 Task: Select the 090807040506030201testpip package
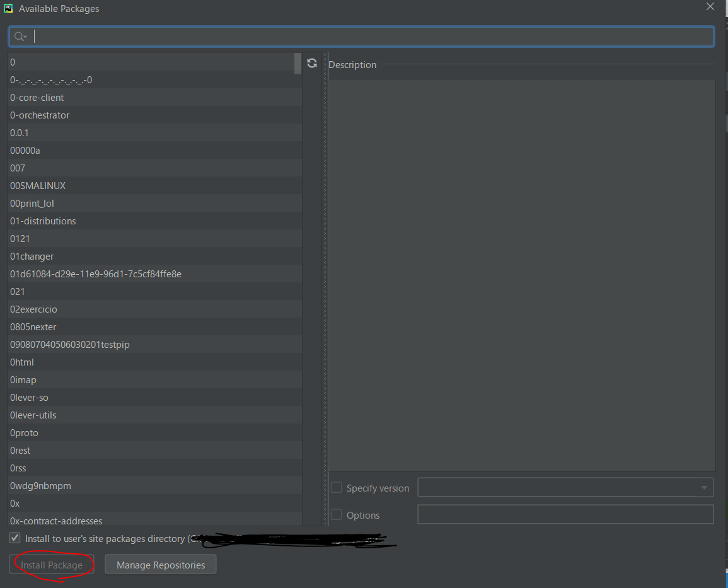click(x=154, y=344)
